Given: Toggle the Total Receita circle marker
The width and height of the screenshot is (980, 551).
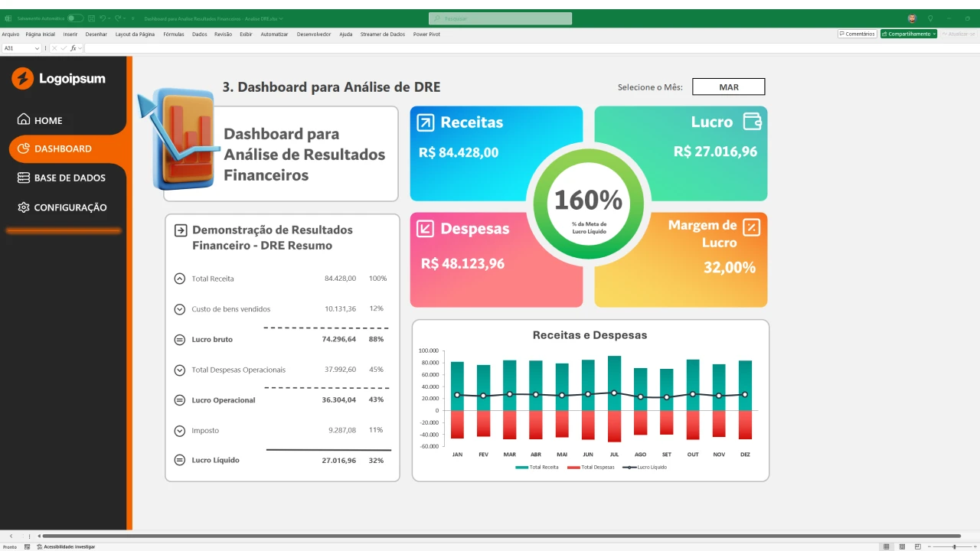Looking at the screenshot, I should click(x=180, y=279).
